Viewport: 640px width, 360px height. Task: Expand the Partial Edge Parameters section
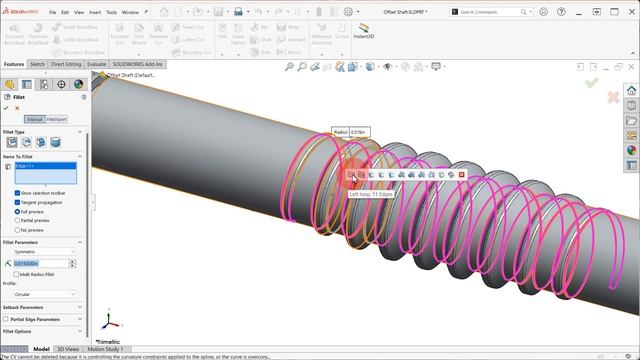pos(80,319)
